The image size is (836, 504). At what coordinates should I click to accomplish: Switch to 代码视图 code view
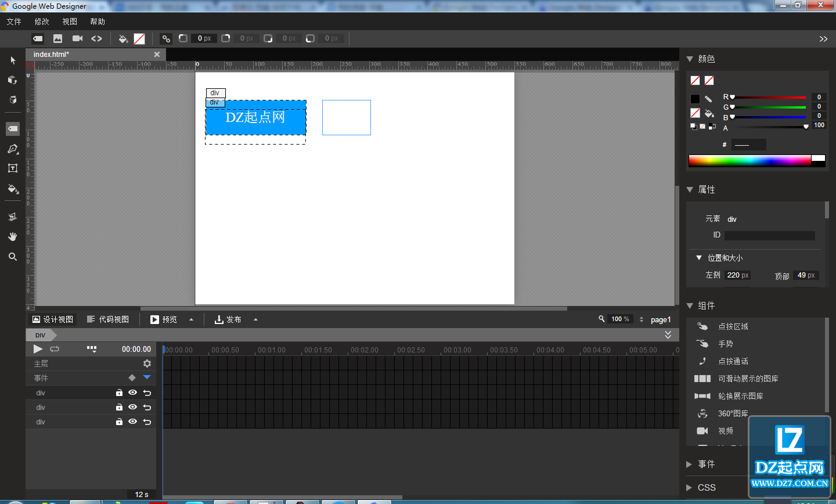[108, 319]
